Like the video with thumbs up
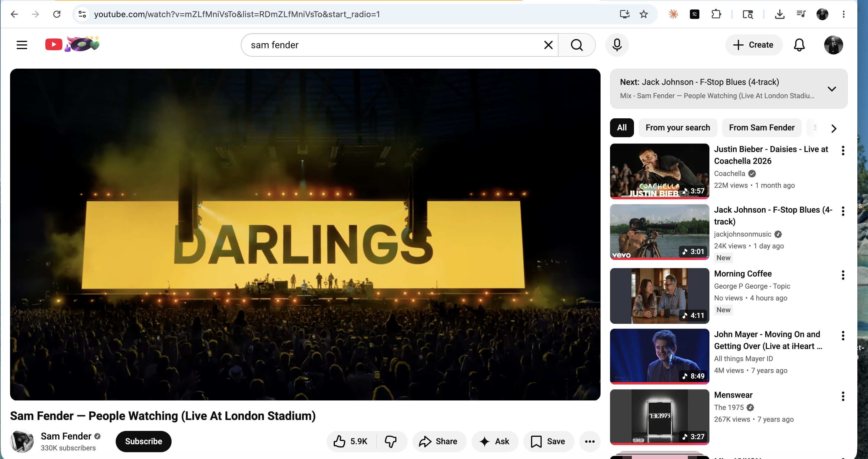The height and width of the screenshot is (459, 868). tap(351, 441)
